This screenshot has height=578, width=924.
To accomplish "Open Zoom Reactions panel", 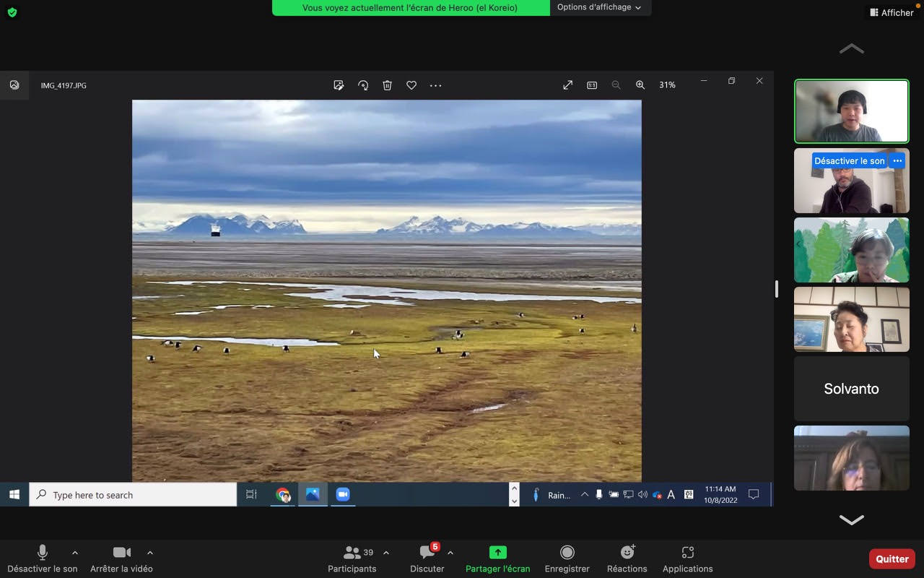I will pyautogui.click(x=627, y=558).
